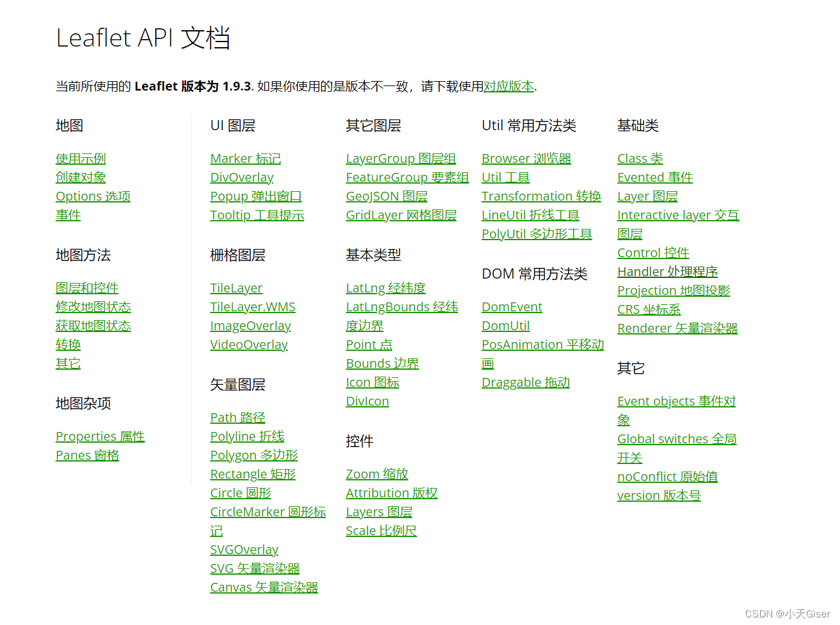Image resolution: width=840 pixels, height=625 pixels.
Task: Go to 创建对象 section
Action: (x=80, y=177)
